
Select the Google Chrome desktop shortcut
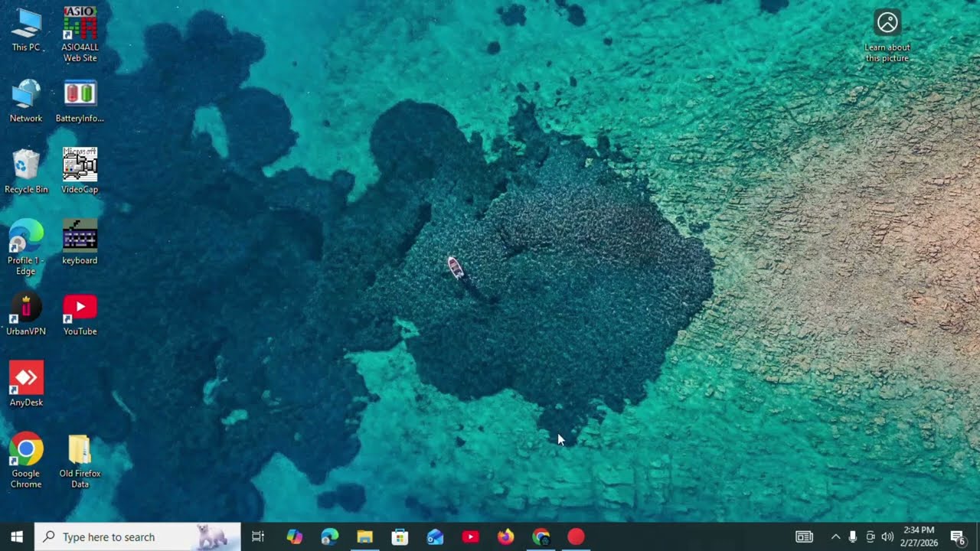coord(26,461)
